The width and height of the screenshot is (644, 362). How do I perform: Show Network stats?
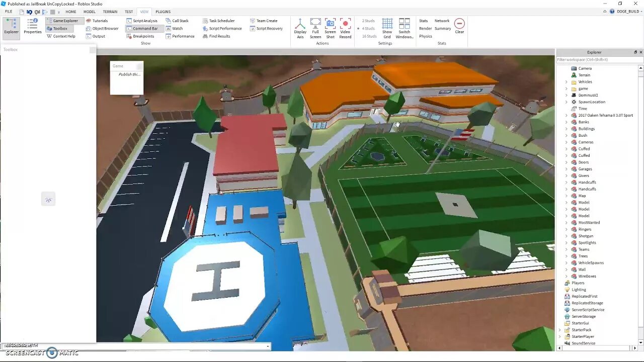click(x=442, y=21)
